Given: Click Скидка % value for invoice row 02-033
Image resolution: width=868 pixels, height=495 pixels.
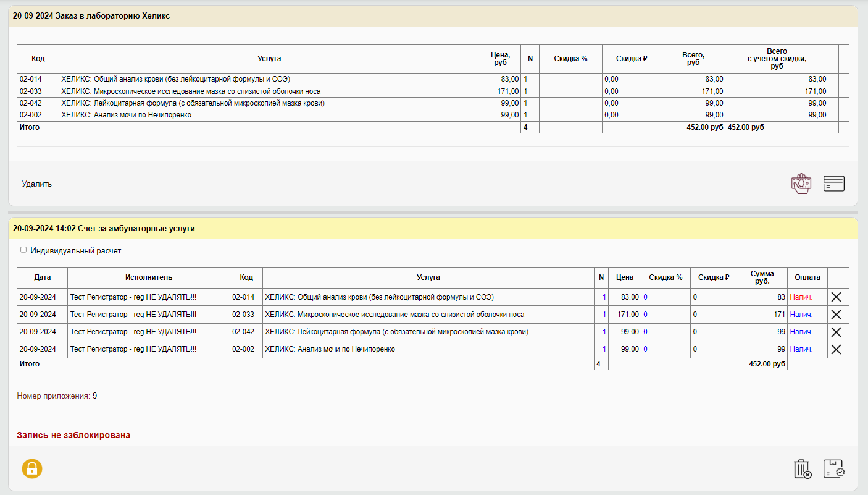Looking at the screenshot, I should (x=646, y=315).
